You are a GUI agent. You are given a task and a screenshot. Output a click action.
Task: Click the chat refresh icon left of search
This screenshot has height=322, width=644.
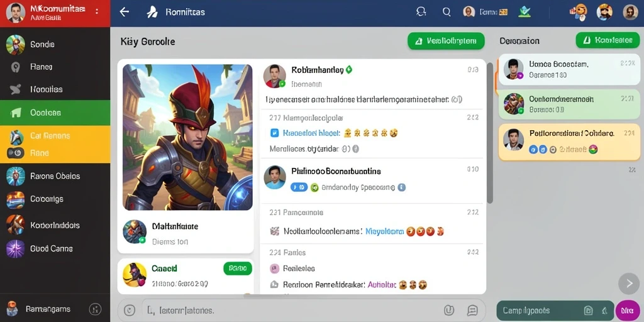pyautogui.click(x=421, y=11)
